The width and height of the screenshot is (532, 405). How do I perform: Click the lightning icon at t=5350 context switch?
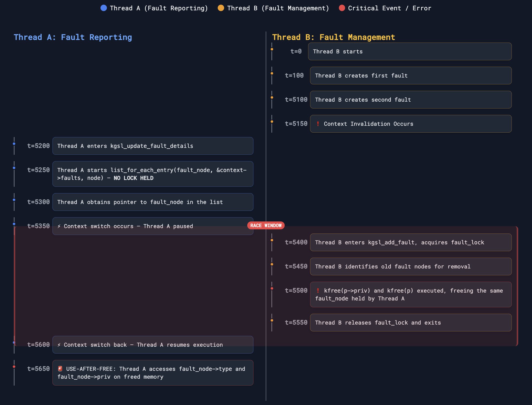coord(59,226)
